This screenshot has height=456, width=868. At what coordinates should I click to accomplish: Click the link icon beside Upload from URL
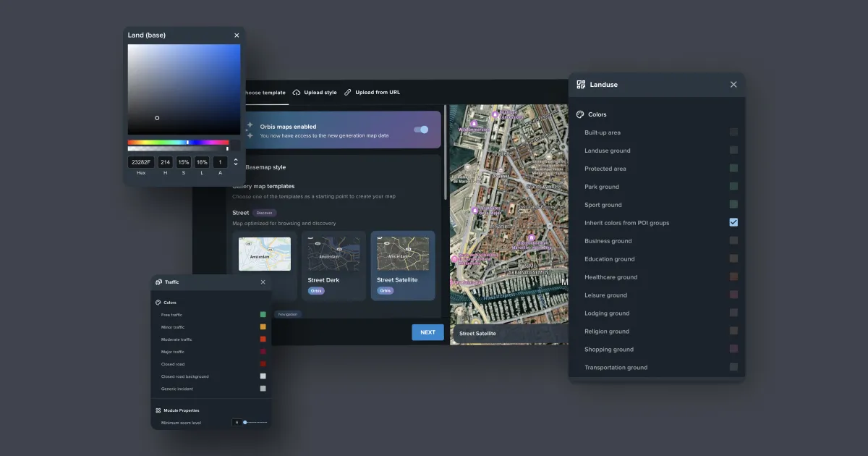tap(348, 93)
